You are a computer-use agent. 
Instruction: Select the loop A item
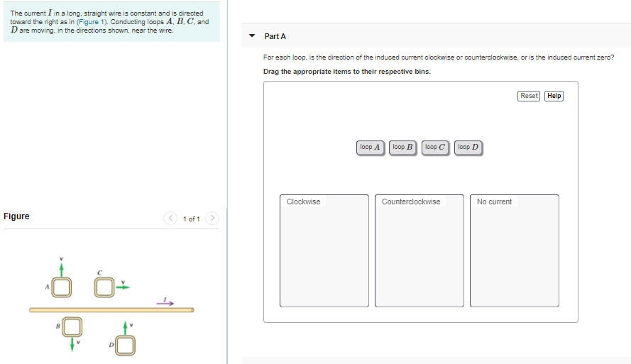371,147
